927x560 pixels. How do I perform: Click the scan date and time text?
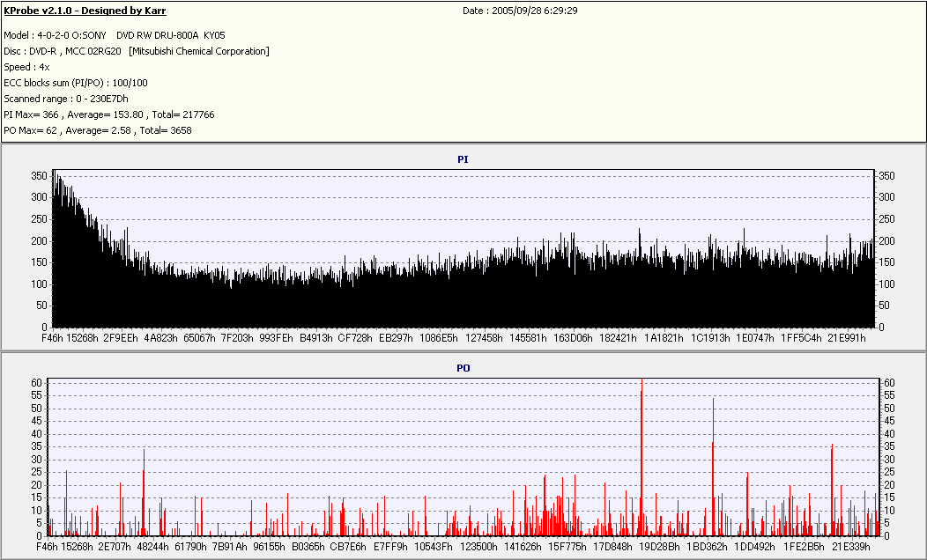(x=520, y=11)
